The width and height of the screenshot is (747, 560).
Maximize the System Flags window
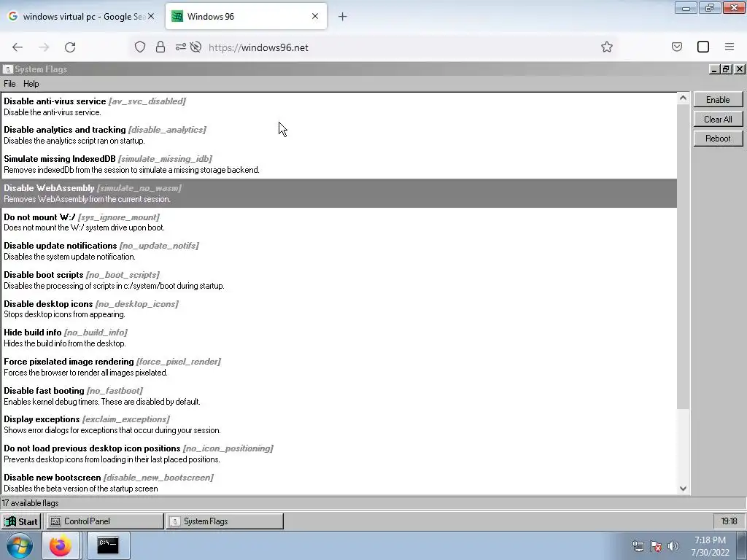727,69
